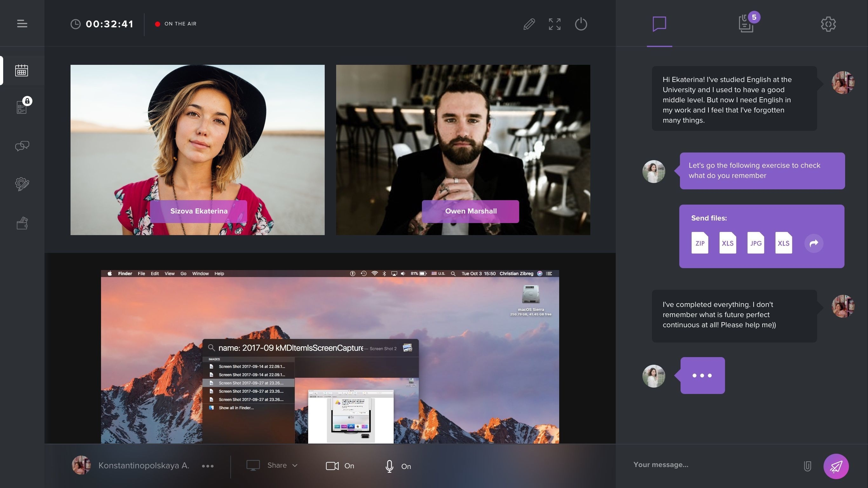This screenshot has height=488, width=868.
Task: Select the pencil annotation tool
Action: (529, 24)
